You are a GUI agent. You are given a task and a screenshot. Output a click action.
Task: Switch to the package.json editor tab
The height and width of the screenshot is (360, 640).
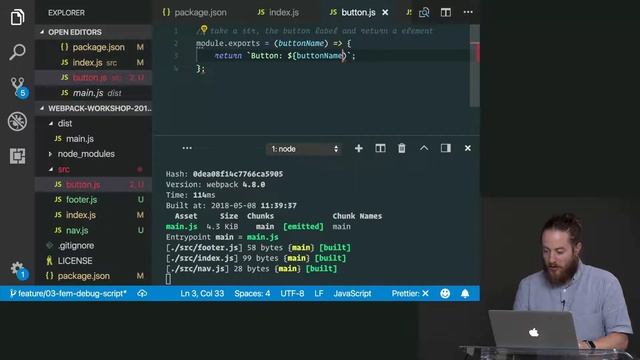195,13
